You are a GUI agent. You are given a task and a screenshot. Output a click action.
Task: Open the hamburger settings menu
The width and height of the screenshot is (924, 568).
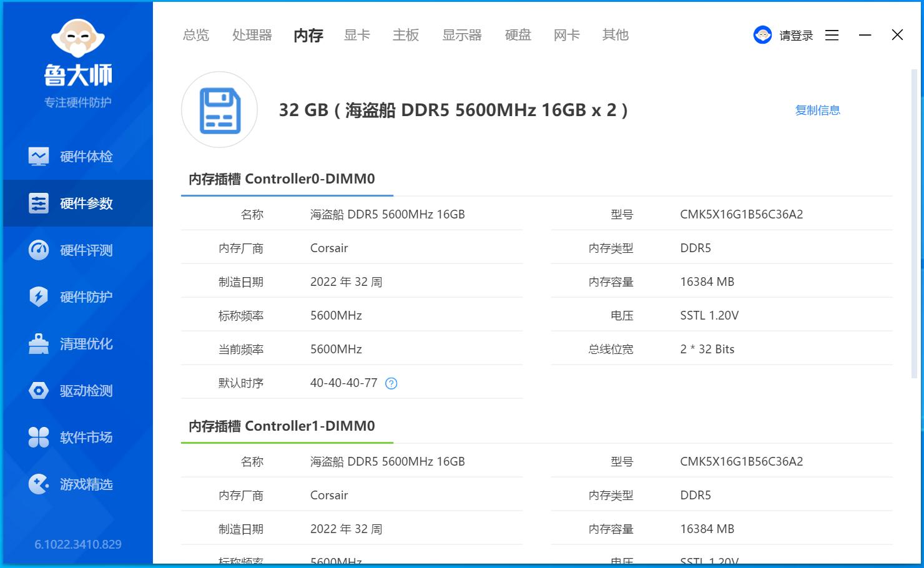832,35
